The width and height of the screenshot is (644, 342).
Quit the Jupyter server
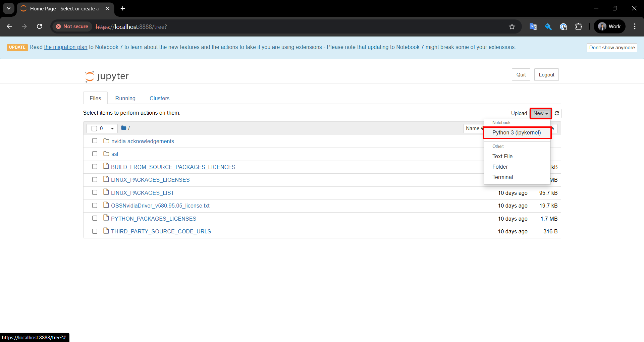tap(521, 75)
